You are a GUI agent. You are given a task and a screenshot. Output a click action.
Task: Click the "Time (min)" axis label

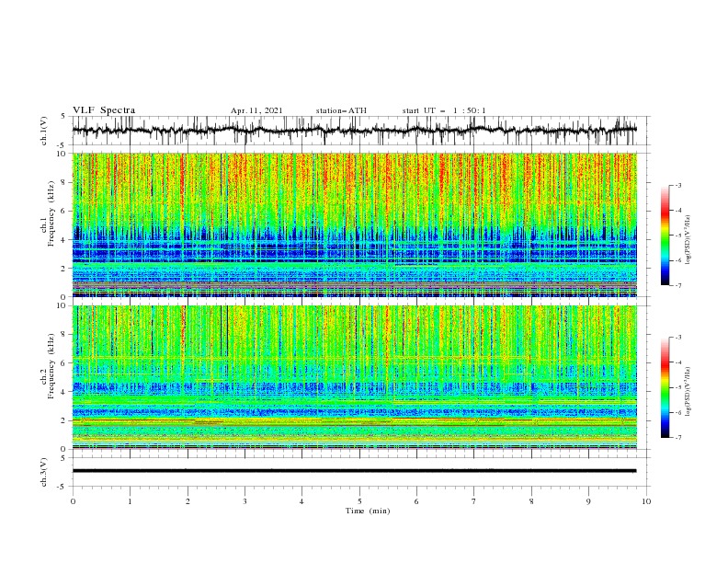tap(368, 511)
